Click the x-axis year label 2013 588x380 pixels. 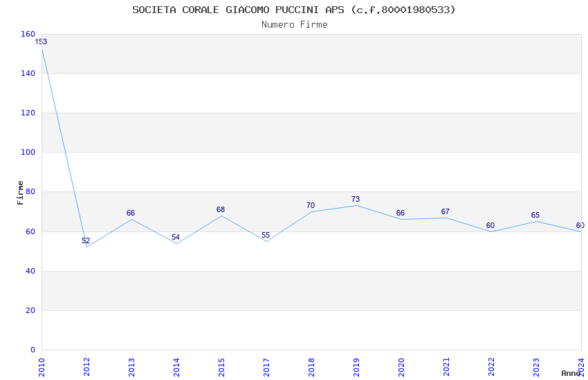tap(131, 367)
